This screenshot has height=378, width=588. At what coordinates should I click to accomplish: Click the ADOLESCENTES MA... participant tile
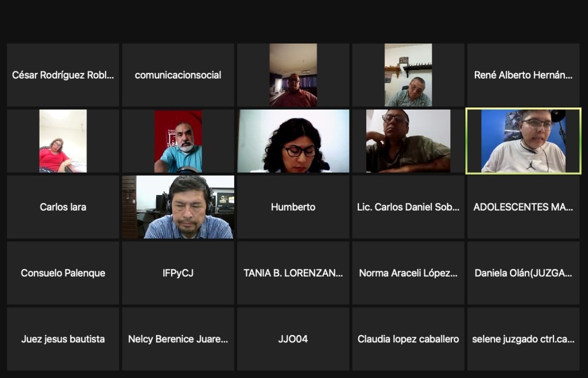[x=523, y=207]
